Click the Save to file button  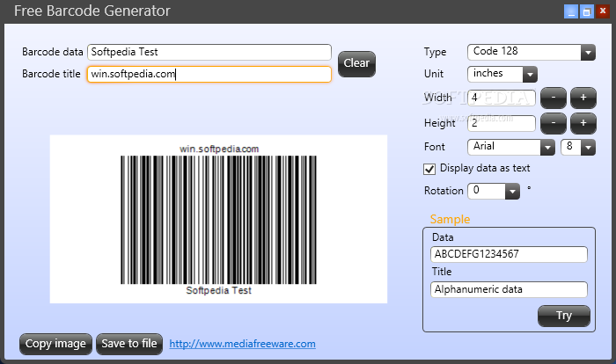click(129, 344)
